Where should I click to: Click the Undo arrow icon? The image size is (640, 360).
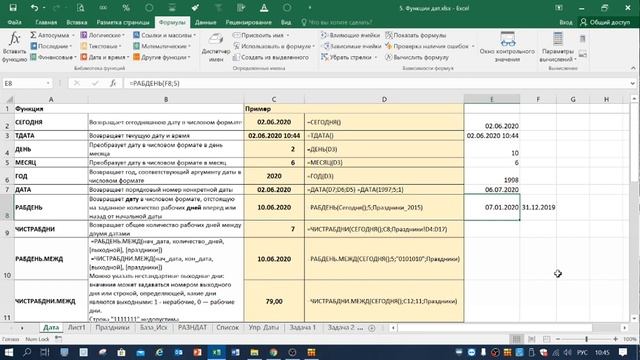coord(34,8)
